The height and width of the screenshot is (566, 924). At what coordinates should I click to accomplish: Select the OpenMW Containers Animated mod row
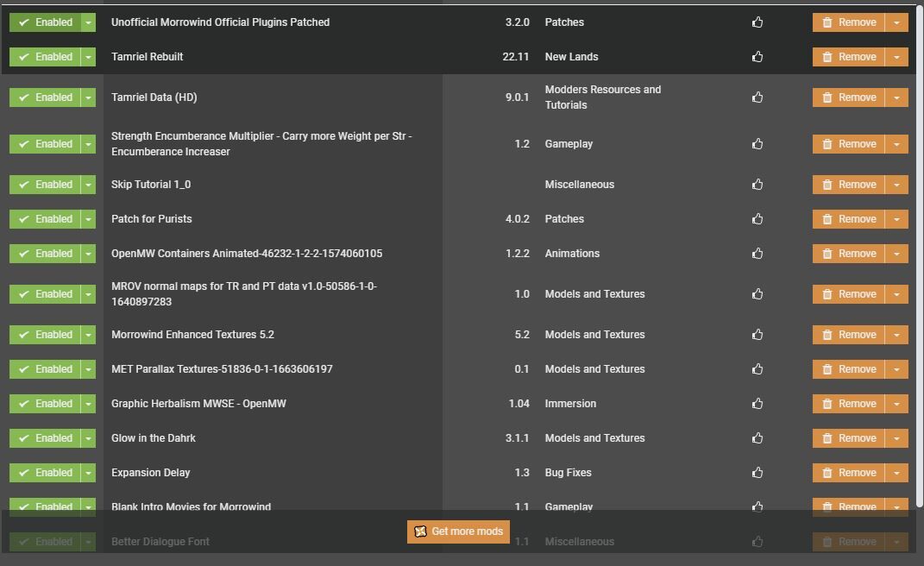click(247, 254)
